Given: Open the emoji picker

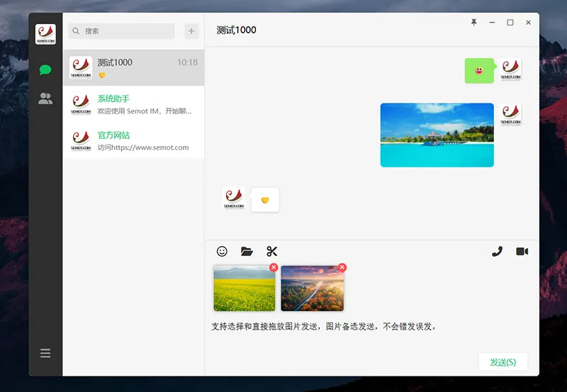Looking at the screenshot, I should coord(222,252).
